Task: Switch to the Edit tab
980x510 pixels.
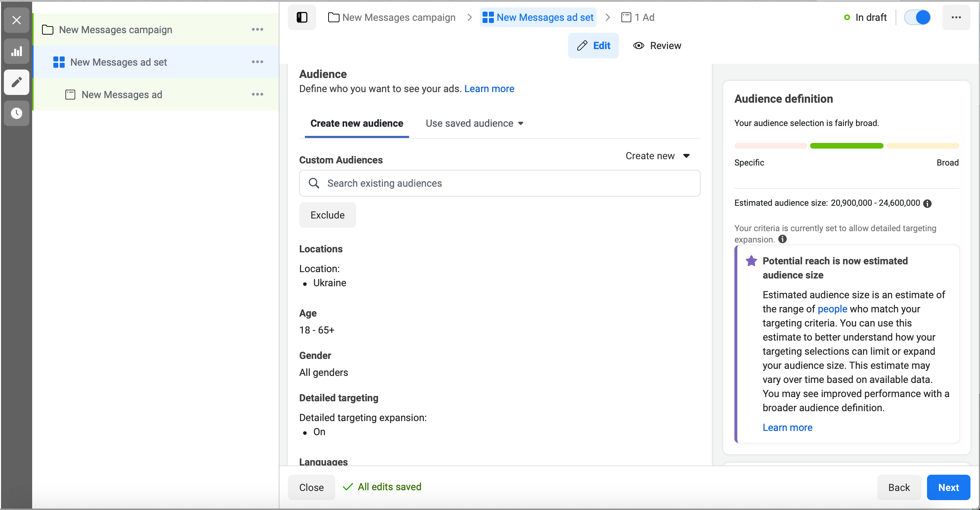Action: pos(593,46)
